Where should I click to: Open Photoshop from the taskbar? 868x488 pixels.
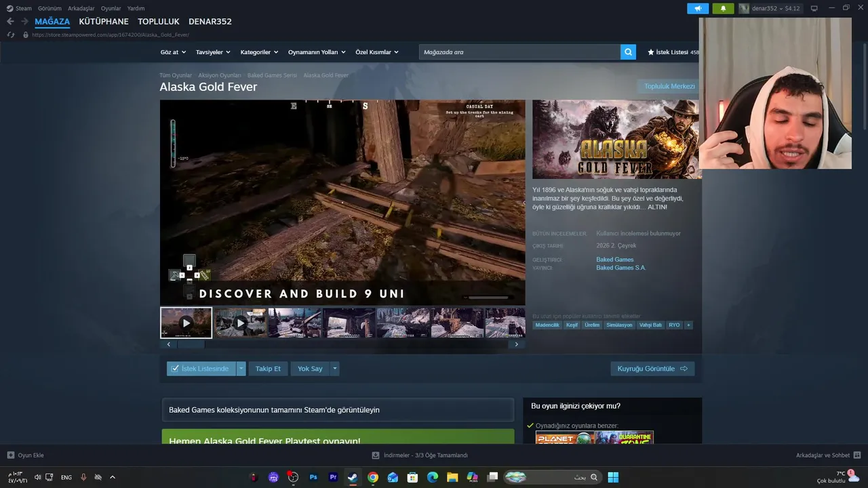(313, 477)
